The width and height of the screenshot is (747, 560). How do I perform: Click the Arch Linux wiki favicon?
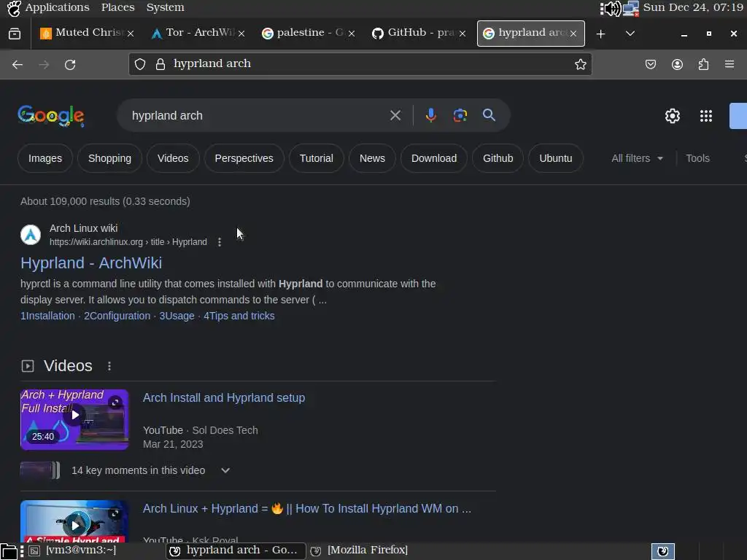click(31, 235)
